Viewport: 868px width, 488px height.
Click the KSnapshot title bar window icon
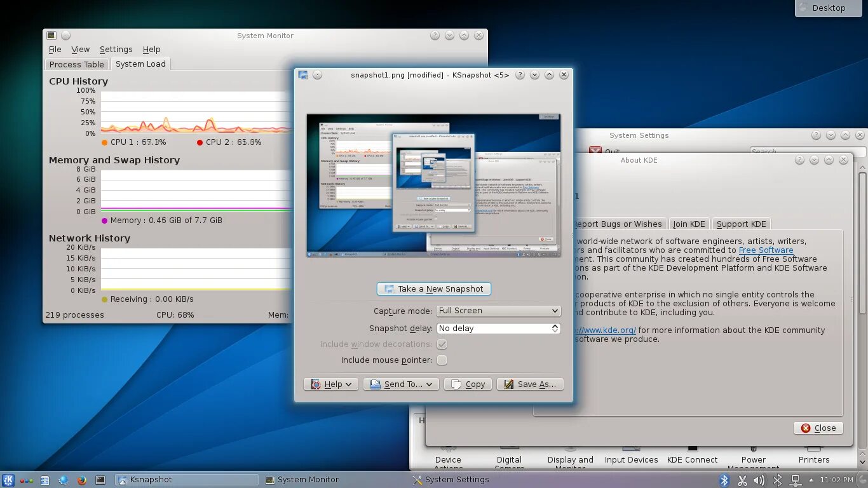point(303,75)
